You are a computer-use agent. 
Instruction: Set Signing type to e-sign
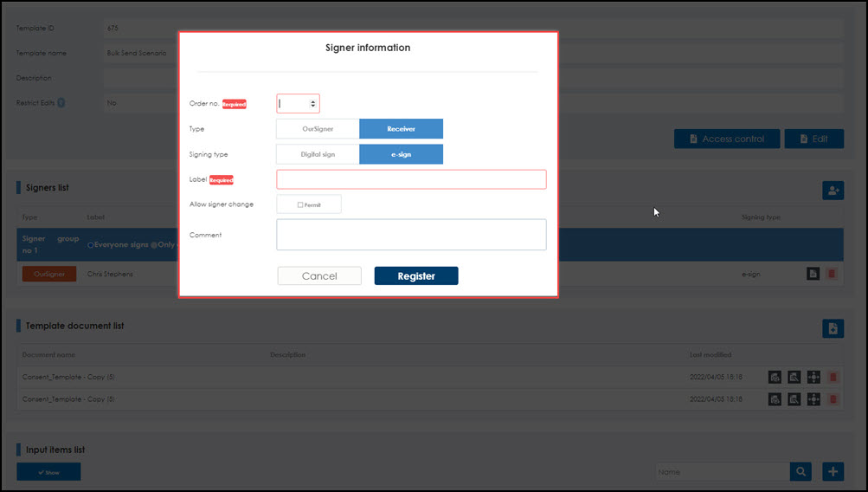(401, 154)
